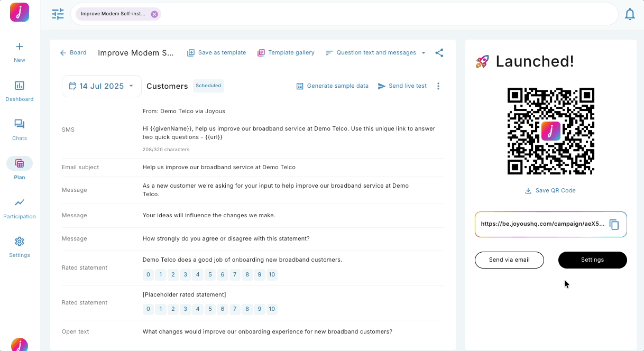Select rating 10 for onboarding statement
644x351 pixels.
[271, 274]
